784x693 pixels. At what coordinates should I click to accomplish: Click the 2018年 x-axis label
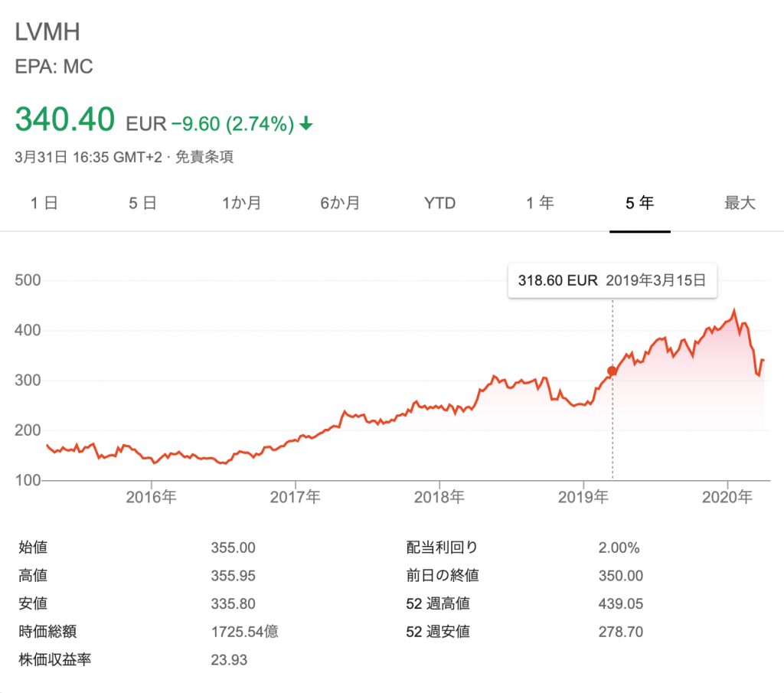pos(439,497)
